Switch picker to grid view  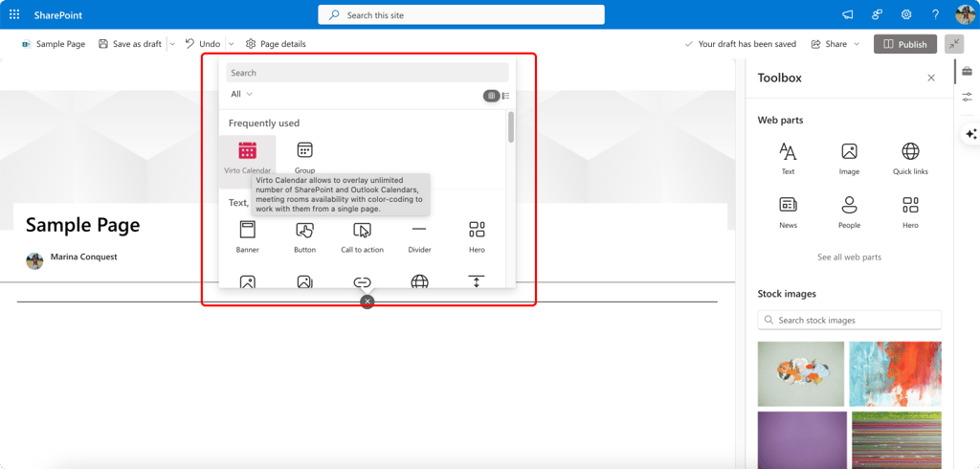pyautogui.click(x=491, y=96)
